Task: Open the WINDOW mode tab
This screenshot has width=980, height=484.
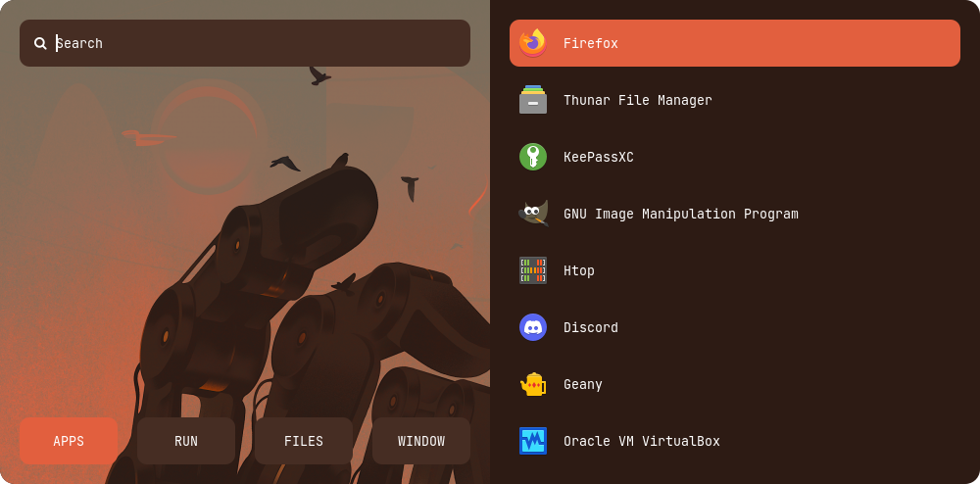Action: (421, 441)
